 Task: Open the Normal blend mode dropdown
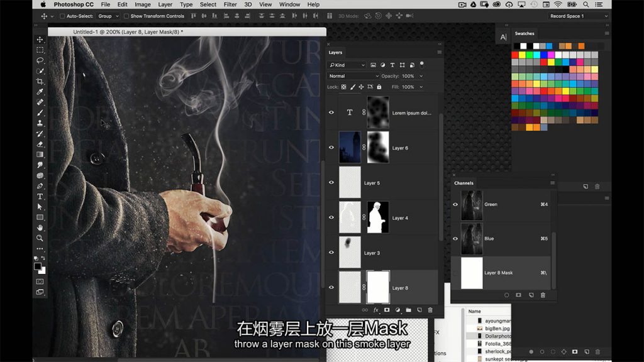click(353, 76)
